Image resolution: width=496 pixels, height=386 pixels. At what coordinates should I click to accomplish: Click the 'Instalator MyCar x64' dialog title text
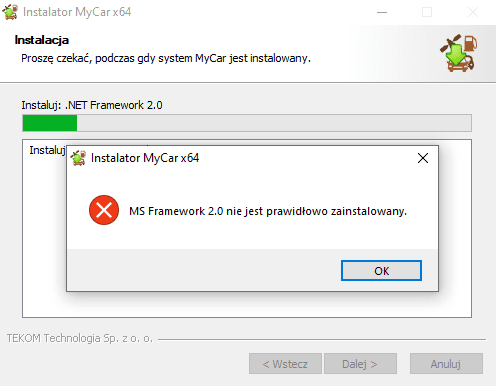(x=145, y=158)
